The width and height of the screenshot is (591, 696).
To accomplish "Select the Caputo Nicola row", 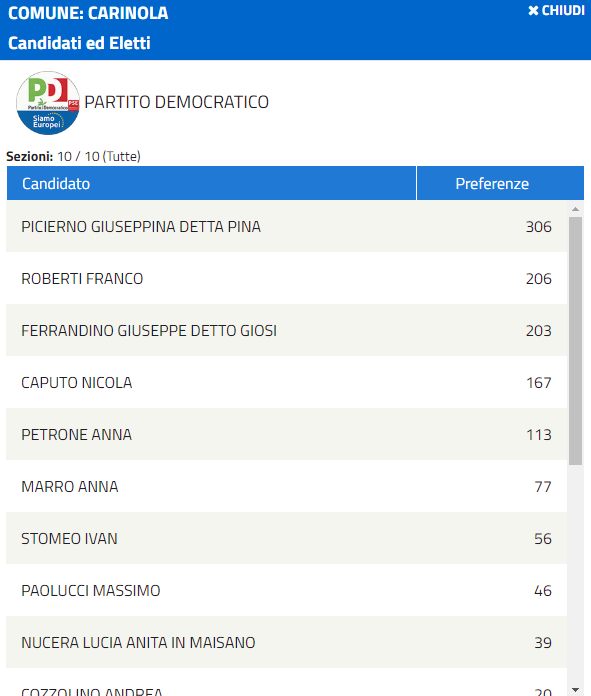I will pos(286,382).
